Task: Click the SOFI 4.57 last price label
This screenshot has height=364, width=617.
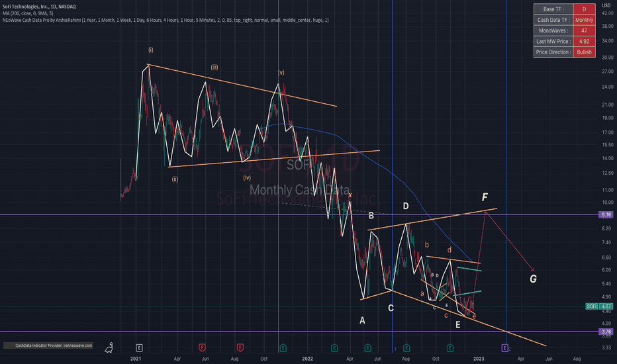Action: pyautogui.click(x=599, y=306)
